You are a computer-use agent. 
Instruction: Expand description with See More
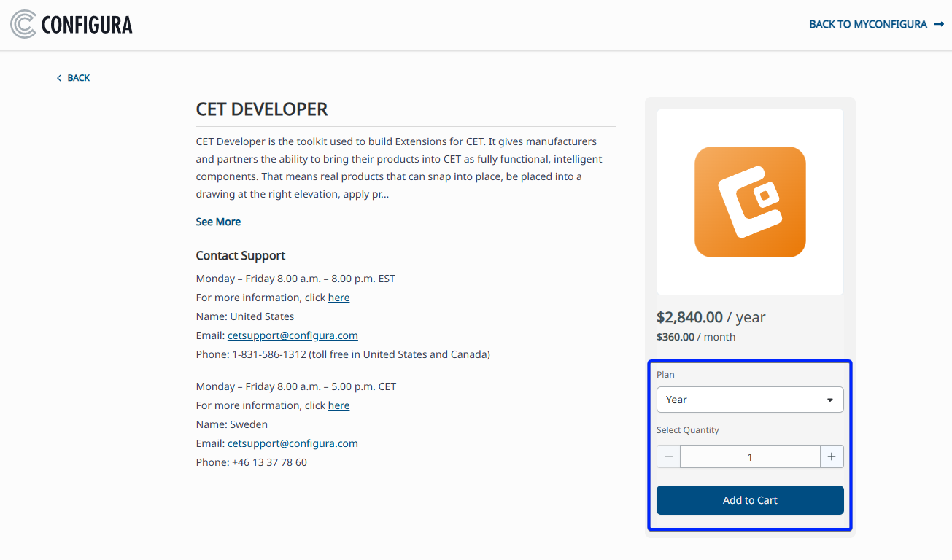point(218,222)
